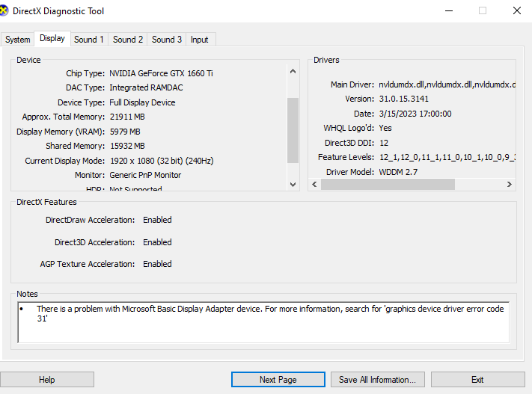
Task: Click Driver Model value 'WDDM 2.7'
Action: (398, 172)
